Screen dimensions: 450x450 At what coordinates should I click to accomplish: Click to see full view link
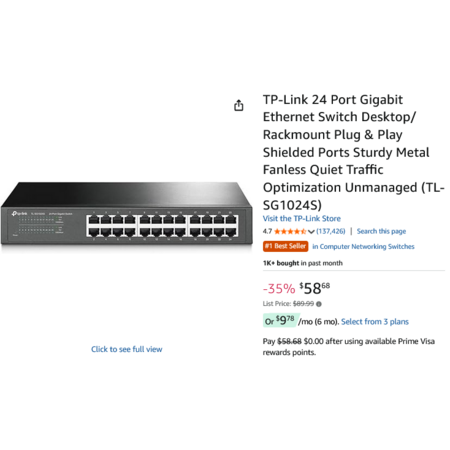point(127,349)
